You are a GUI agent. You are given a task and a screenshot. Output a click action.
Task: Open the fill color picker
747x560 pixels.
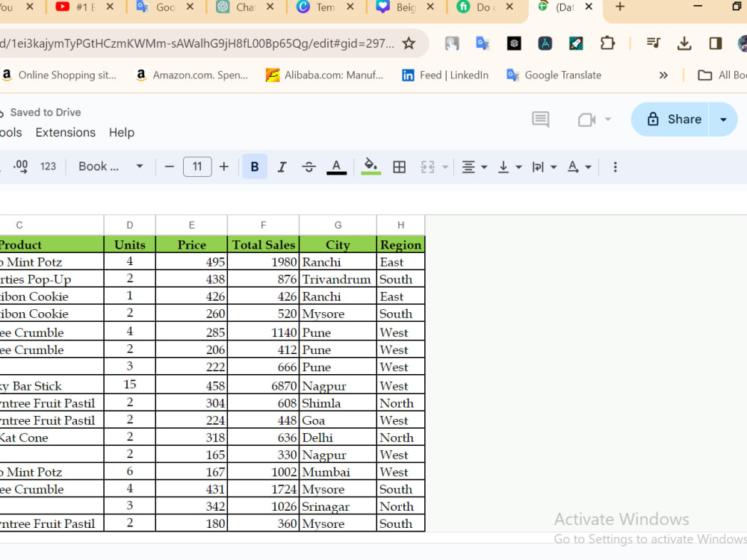[371, 167]
